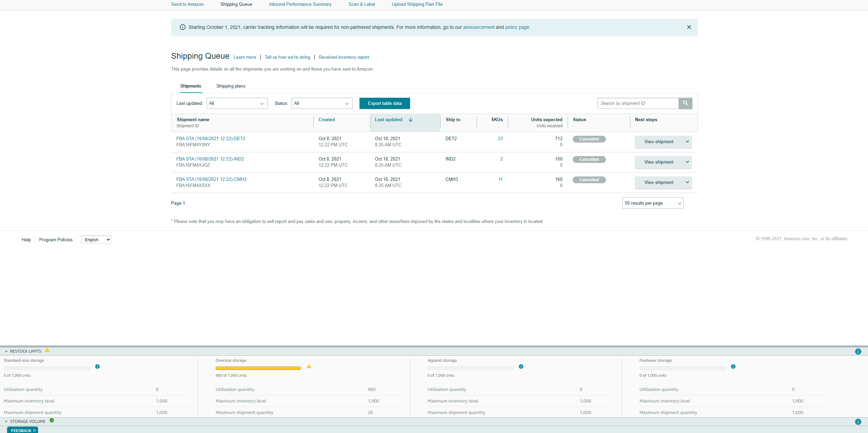Click View shipment for the DET2 shipment
This screenshot has height=433, width=868.
click(x=659, y=142)
